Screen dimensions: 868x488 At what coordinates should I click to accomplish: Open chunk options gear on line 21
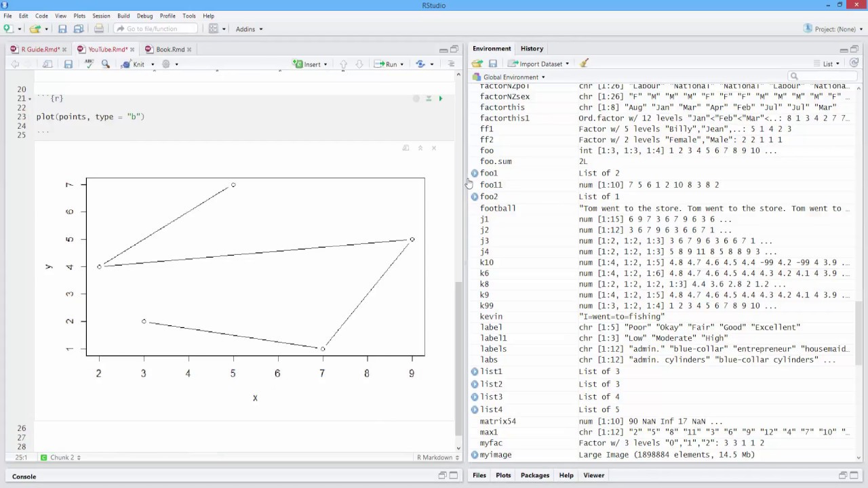416,98
